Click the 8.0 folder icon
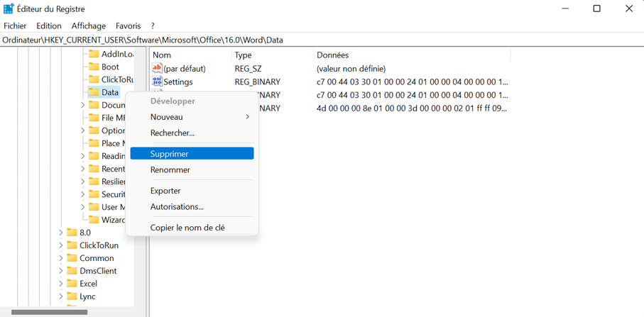The height and width of the screenshot is (317, 644). [72, 233]
